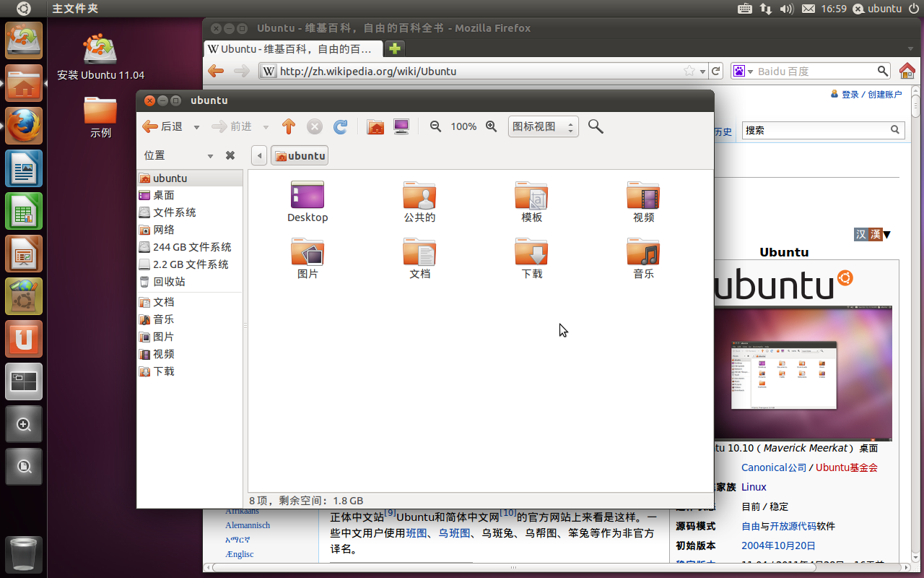Zoom out with the minus magnifier
The width and height of the screenshot is (924, 578).
click(435, 126)
